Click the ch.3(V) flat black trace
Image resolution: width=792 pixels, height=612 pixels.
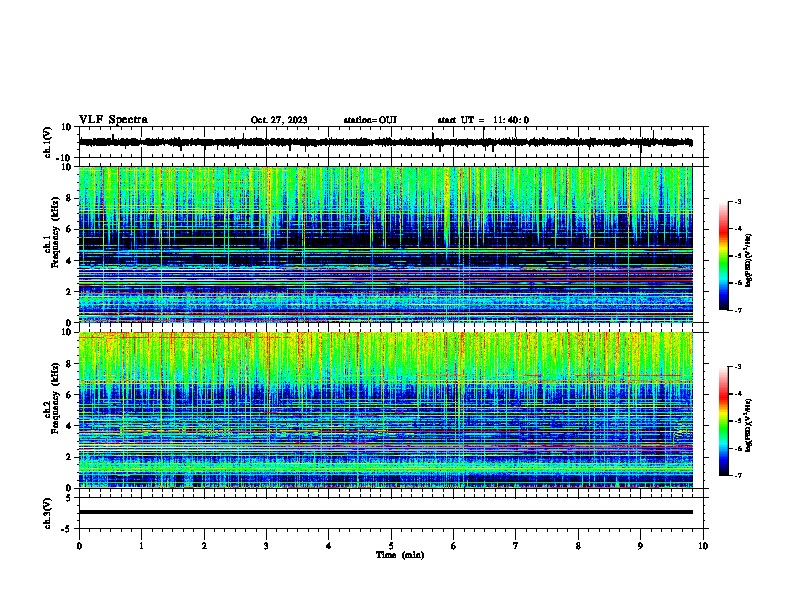tap(385, 512)
